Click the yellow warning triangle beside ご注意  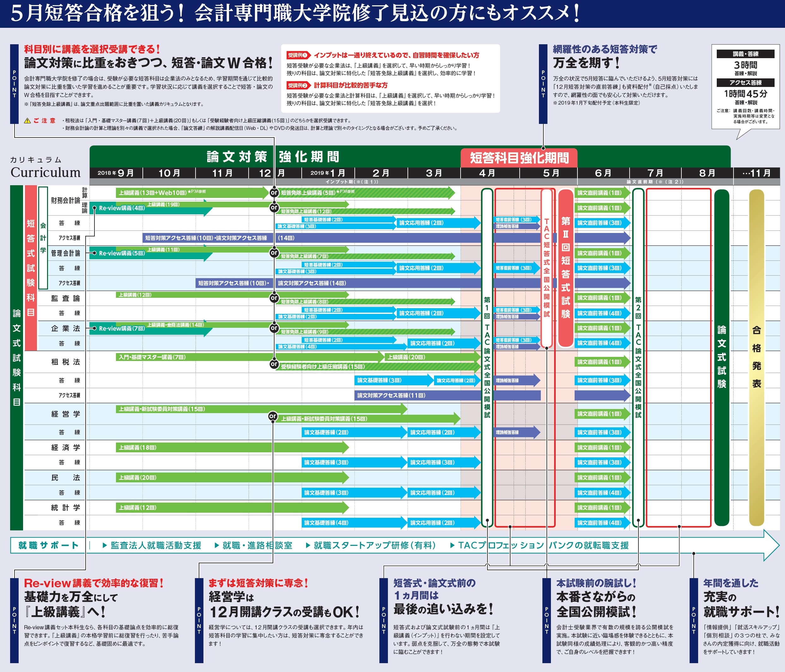(27, 121)
